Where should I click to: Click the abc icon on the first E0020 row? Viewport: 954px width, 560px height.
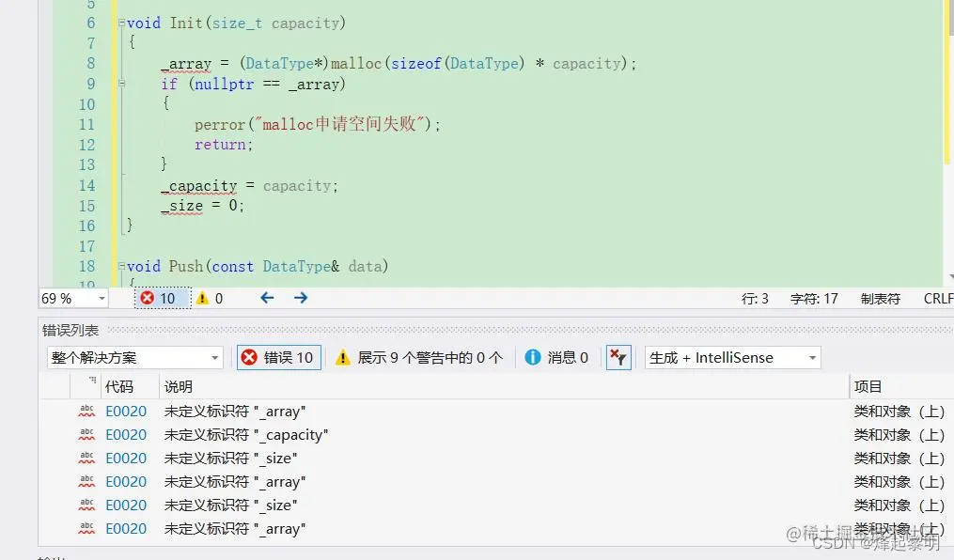click(86, 411)
